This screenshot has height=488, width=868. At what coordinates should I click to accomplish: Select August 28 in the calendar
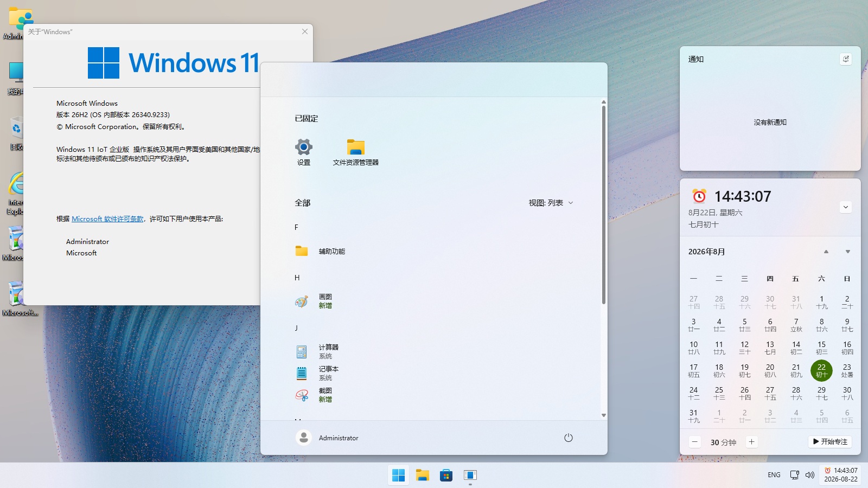tap(796, 394)
